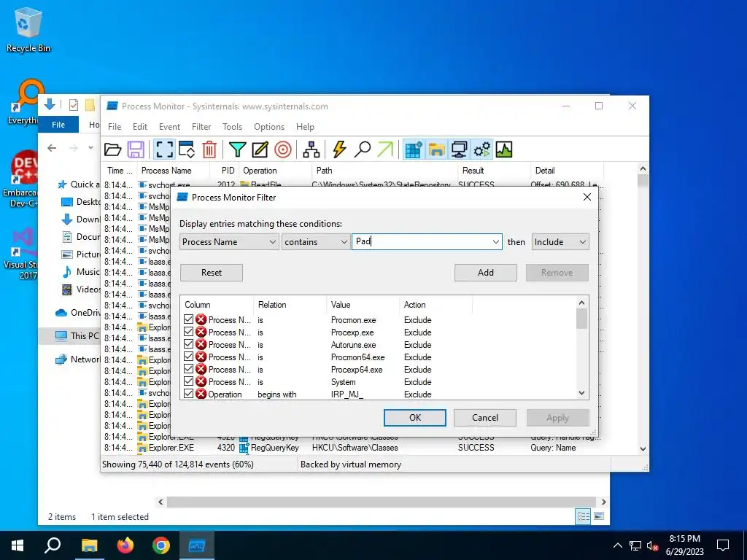Uncheck the Autoruns.exe filter rule
Viewport: 747px width, 560px height.
click(x=189, y=344)
